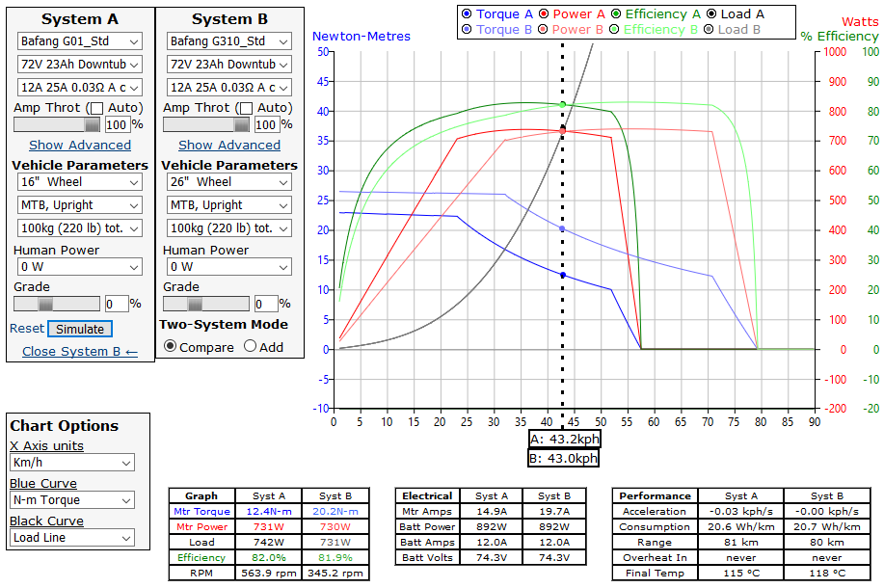Click the Black Curve label
Image resolution: width=884 pixels, height=588 pixels.
(47, 521)
